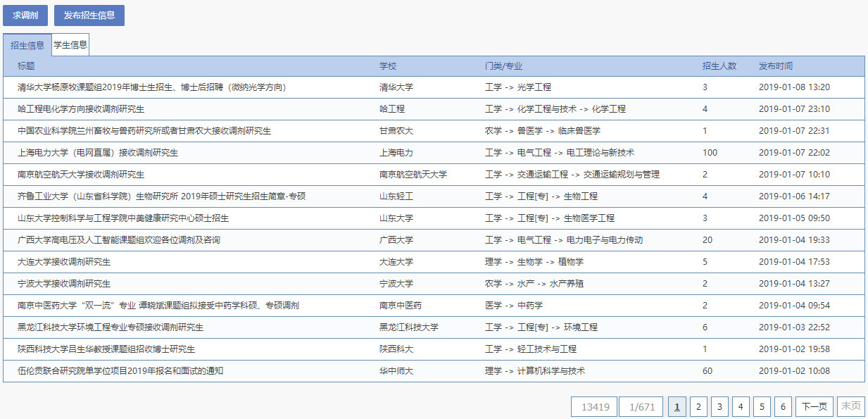Click the 求调剂 button
The width and height of the screenshot is (868, 419).
click(25, 15)
